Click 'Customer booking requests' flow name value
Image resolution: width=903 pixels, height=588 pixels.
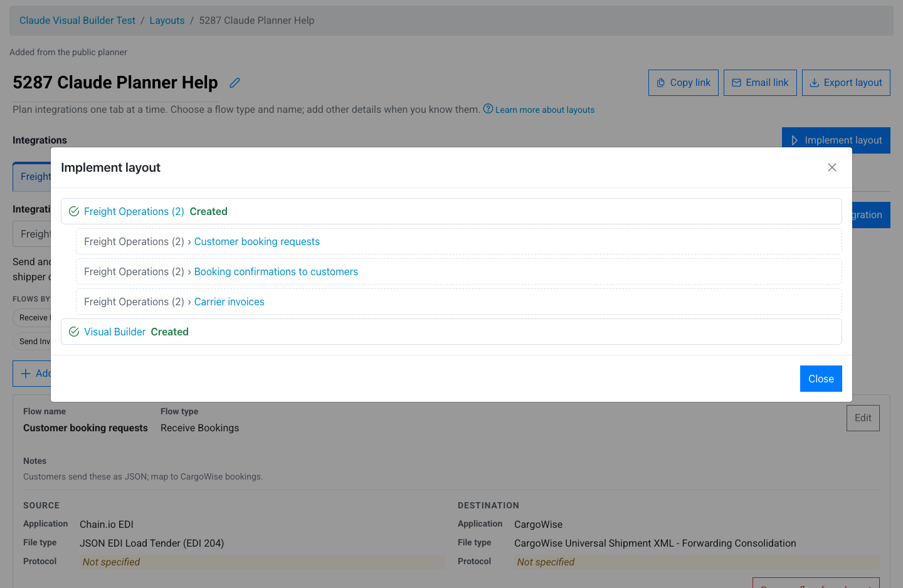point(85,428)
